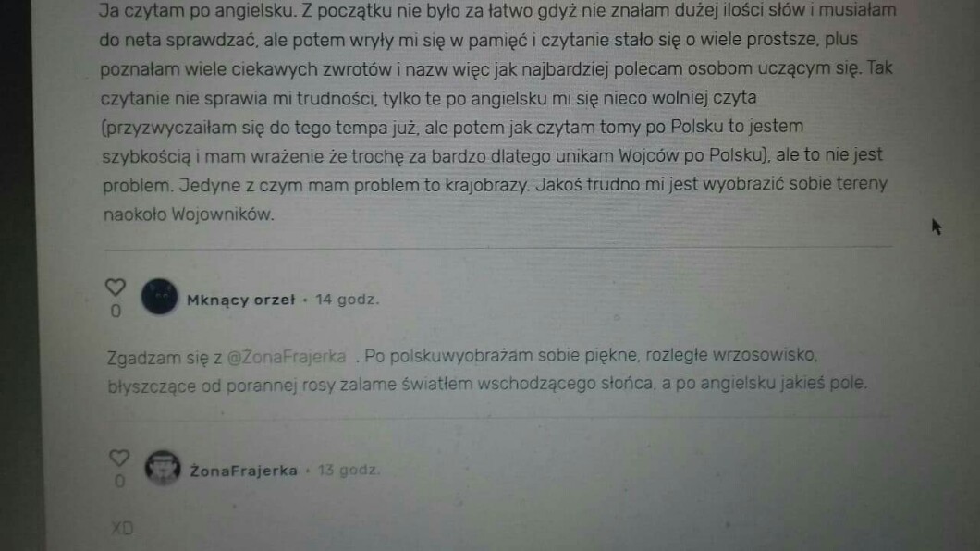
Task: Click the word słońca in Mknący orzeł's reply
Action: (x=628, y=383)
